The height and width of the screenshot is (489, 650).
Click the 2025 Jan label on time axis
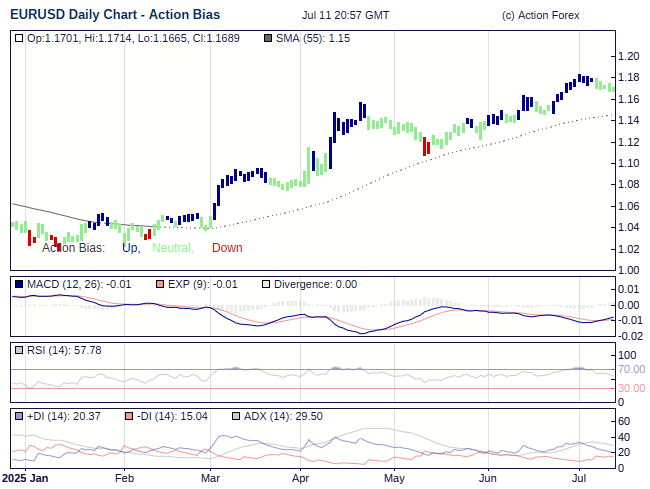click(x=25, y=479)
